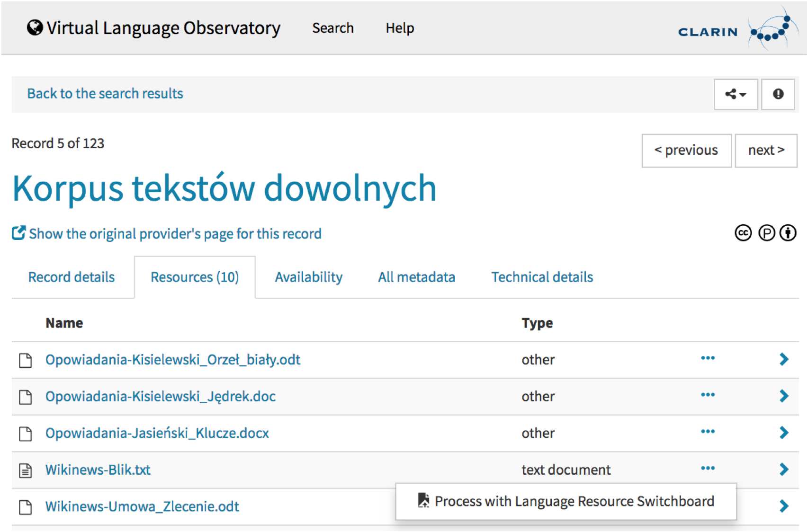
Task: Click the Switchboard icon in the popup menu
Action: coord(423,500)
